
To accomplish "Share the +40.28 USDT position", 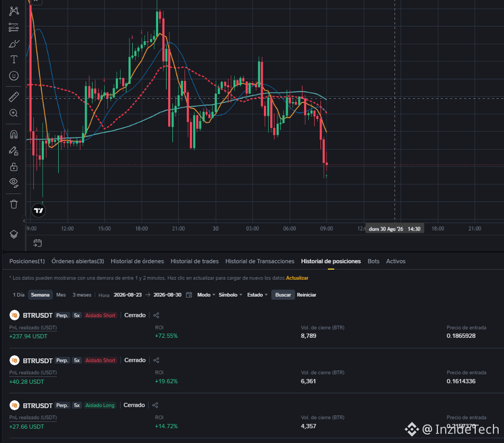I will click(x=156, y=360).
